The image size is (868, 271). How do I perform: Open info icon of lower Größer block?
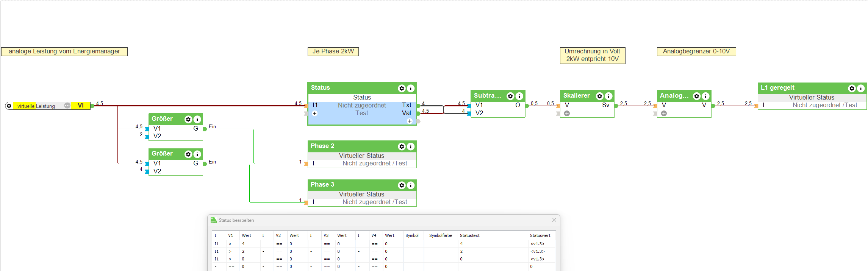[197, 154]
